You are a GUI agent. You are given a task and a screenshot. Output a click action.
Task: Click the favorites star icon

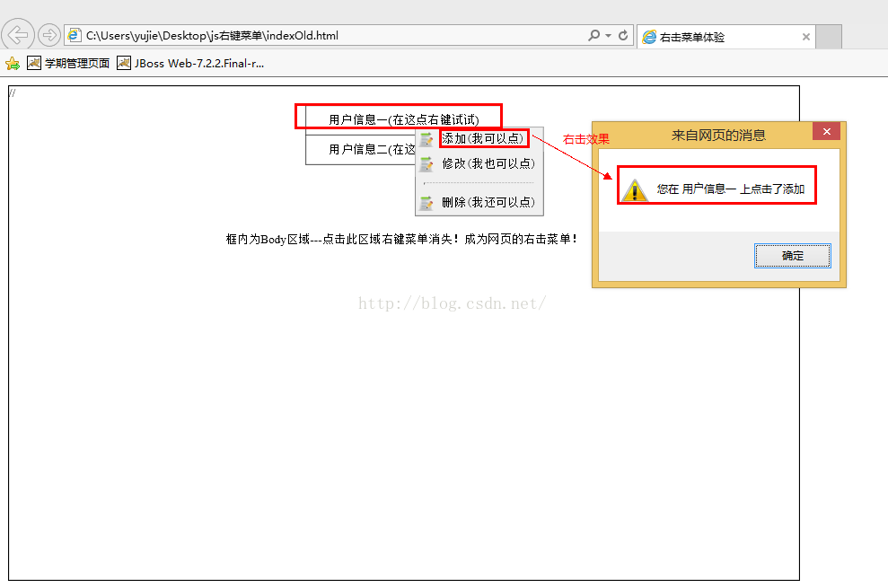(x=13, y=64)
